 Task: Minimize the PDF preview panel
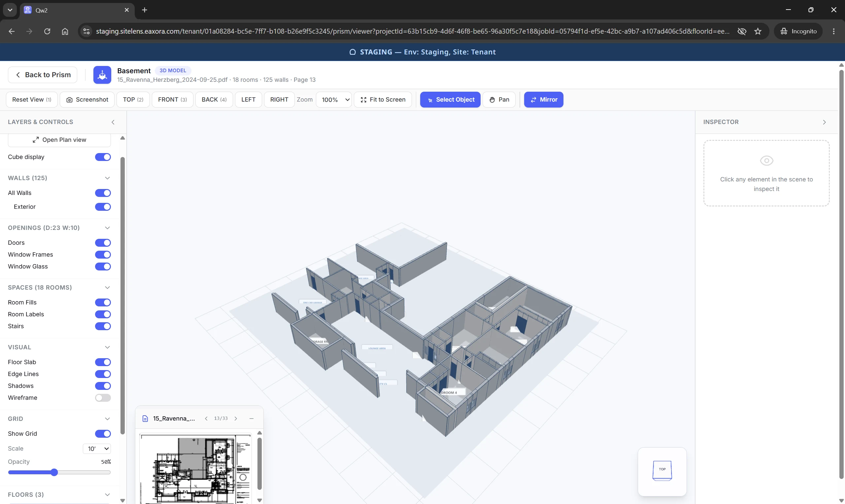click(x=252, y=419)
